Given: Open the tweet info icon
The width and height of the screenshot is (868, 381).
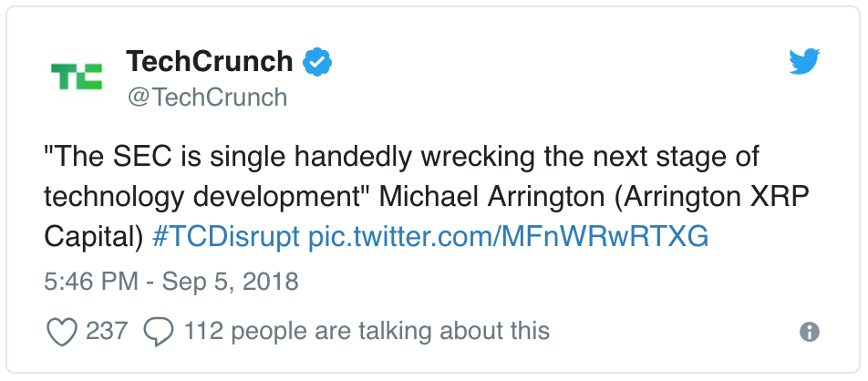Looking at the screenshot, I should [809, 332].
